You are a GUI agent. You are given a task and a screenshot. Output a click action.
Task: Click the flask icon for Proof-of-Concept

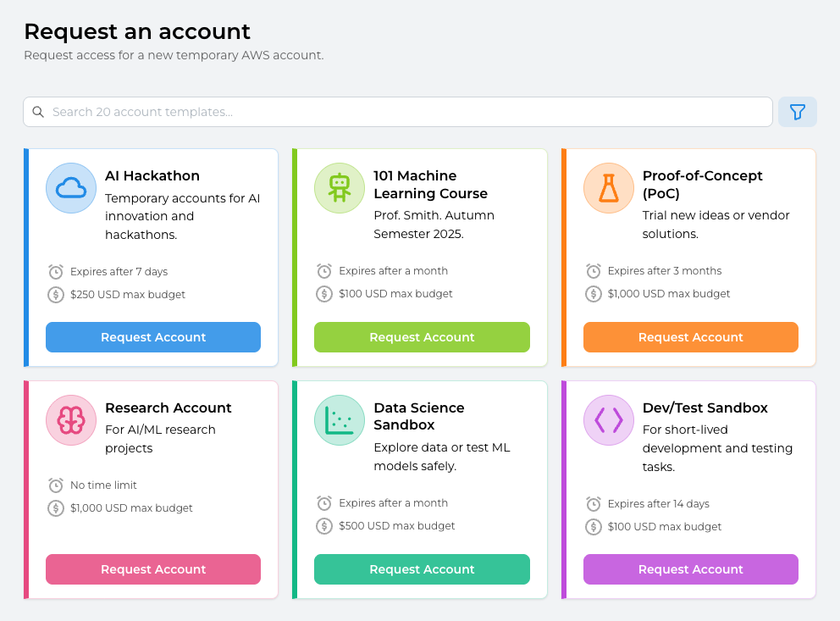click(x=608, y=188)
